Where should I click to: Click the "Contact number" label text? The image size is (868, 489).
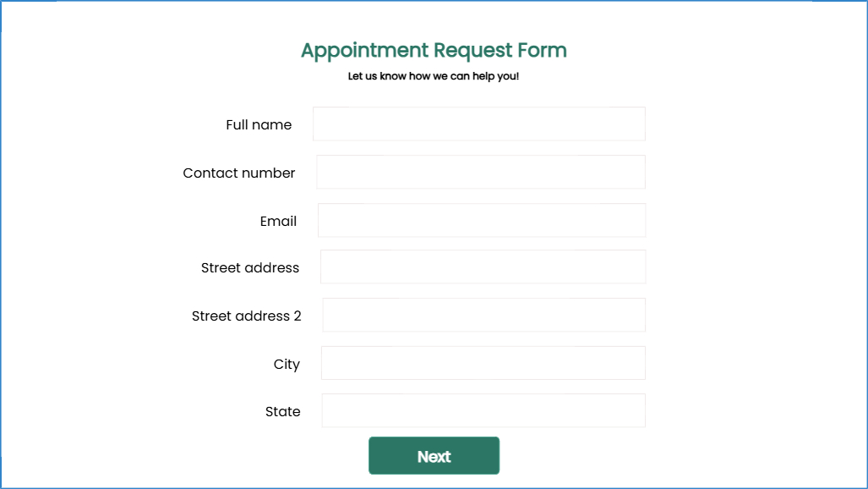[239, 173]
